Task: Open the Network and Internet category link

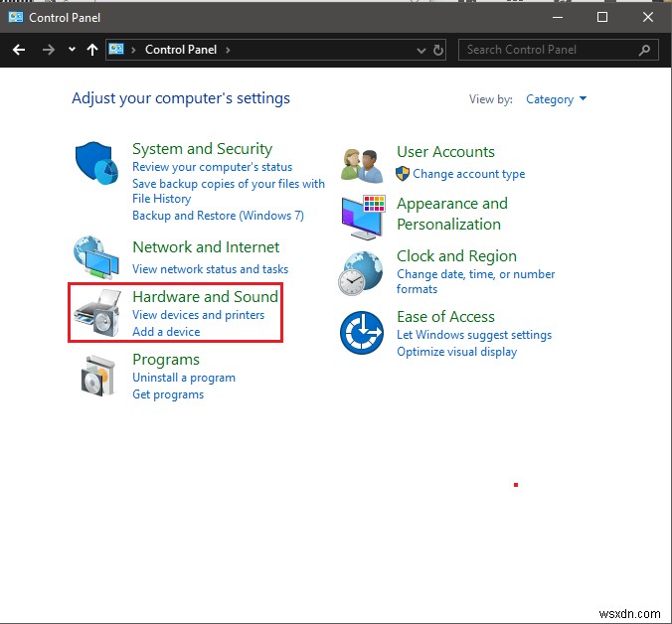Action: tap(206, 247)
